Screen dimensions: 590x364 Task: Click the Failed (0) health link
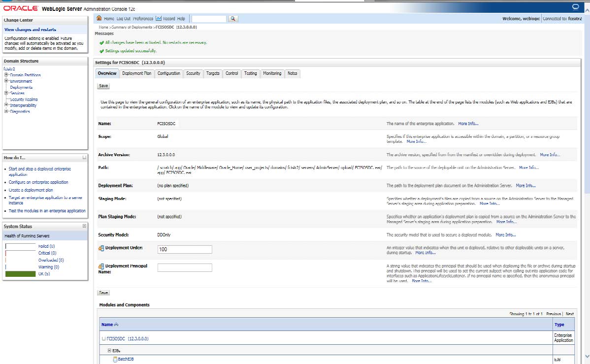tap(46, 246)
